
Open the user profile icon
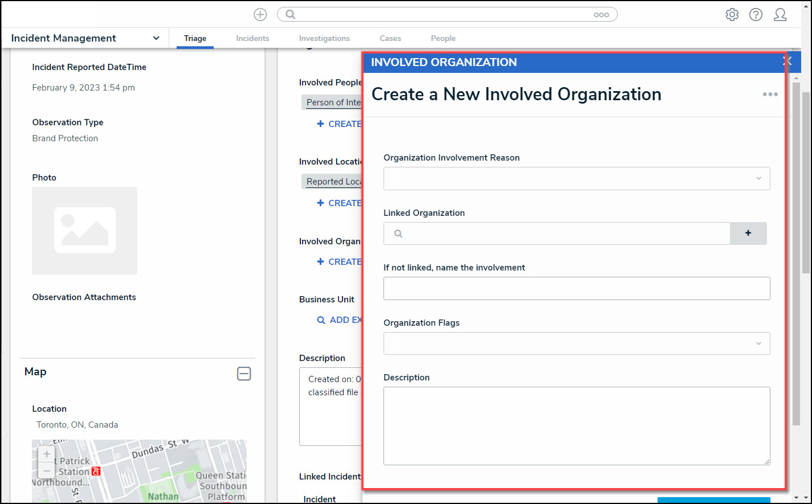click(780, 15)
